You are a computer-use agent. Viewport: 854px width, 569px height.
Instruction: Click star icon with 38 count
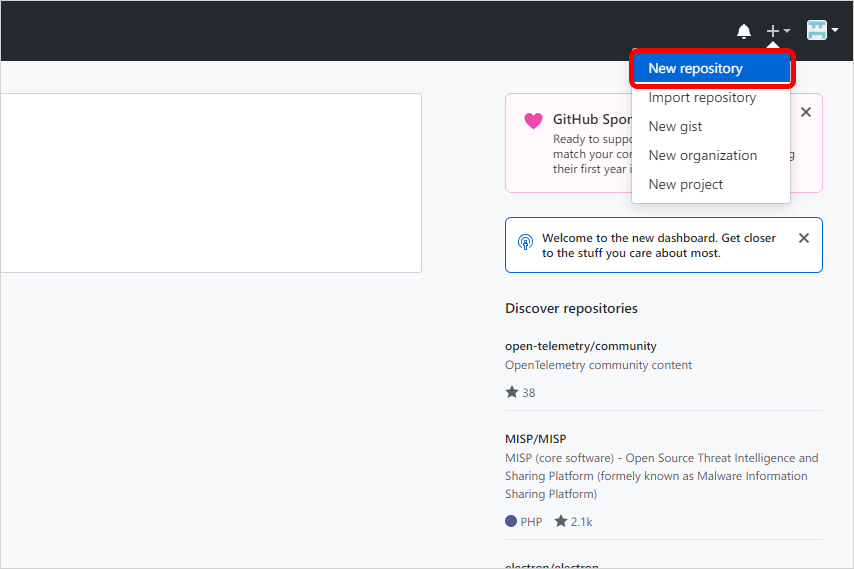point(511,392)
